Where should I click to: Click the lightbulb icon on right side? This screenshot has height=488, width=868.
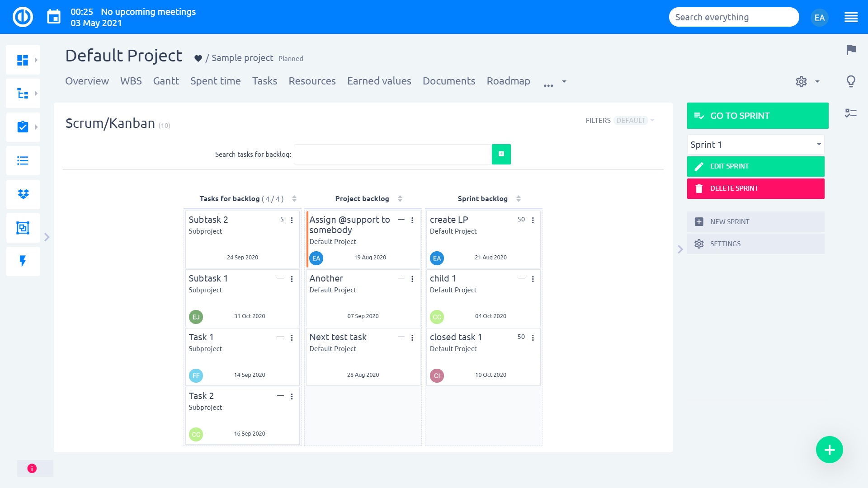point(851,81)
